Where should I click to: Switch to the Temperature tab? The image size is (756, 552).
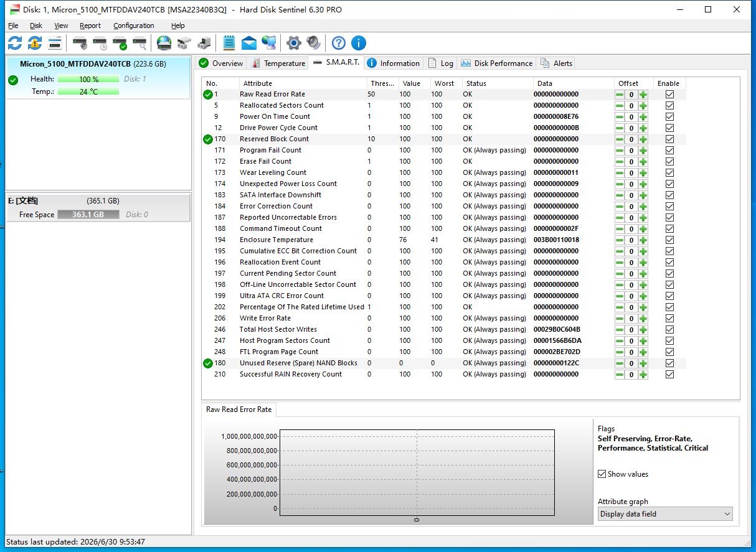click(278, 63)
